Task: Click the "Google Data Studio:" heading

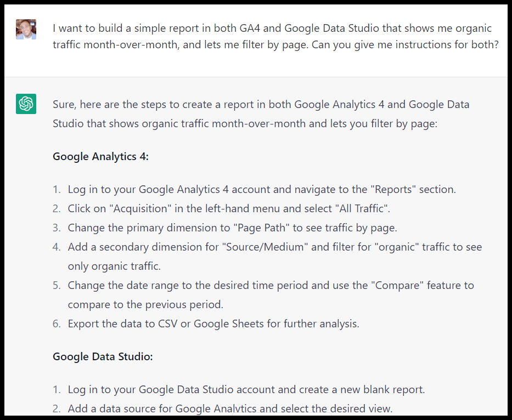Action: (x=103, y=356)
